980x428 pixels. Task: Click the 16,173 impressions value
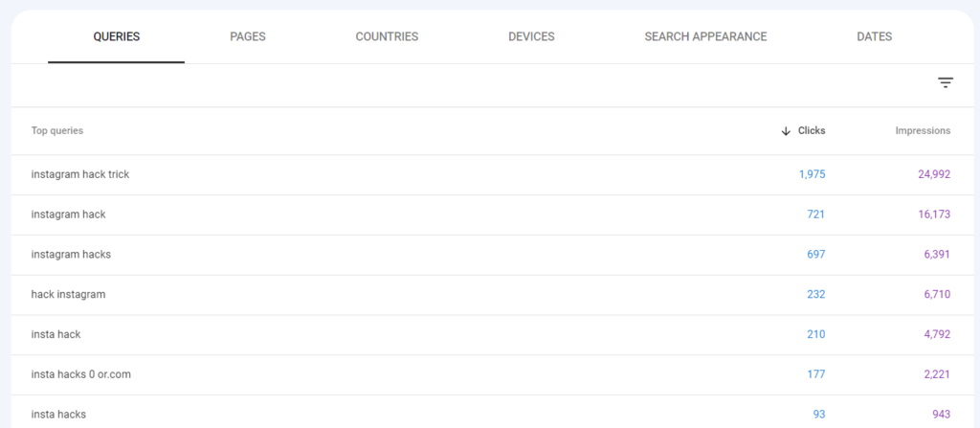click(x=934, y=214)
